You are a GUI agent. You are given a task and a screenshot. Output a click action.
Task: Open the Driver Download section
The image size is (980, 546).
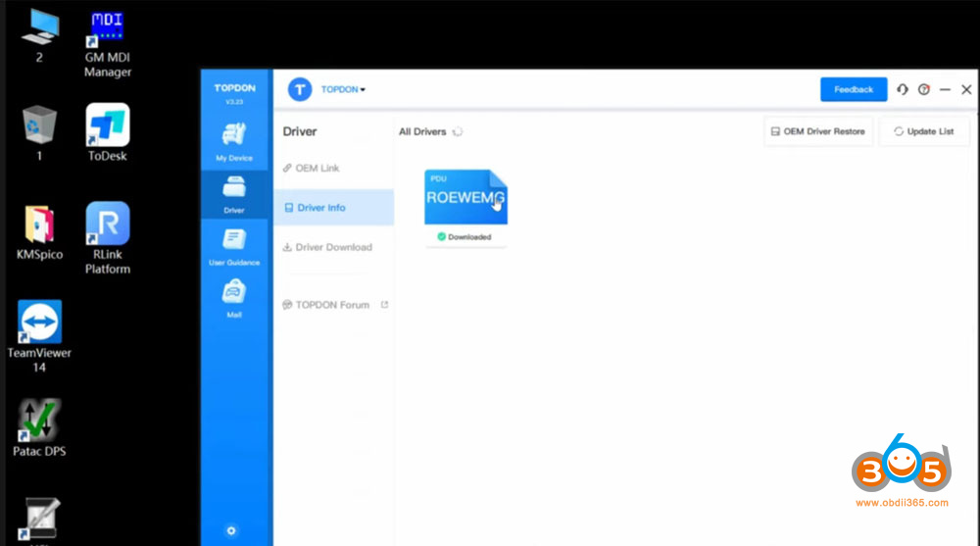pos(333,247)
